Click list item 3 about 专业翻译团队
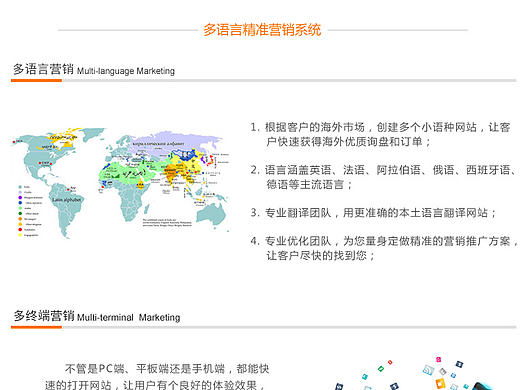 pos(373,213)
